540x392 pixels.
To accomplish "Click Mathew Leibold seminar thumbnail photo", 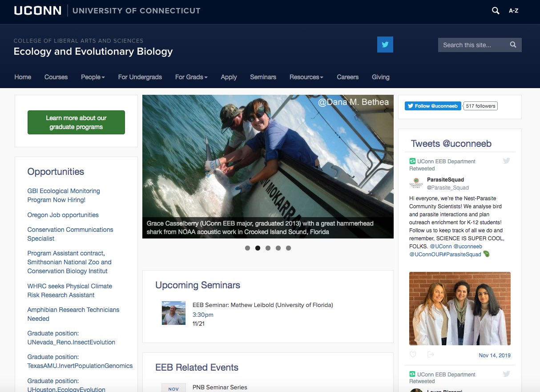I will (x=173, y=313).
